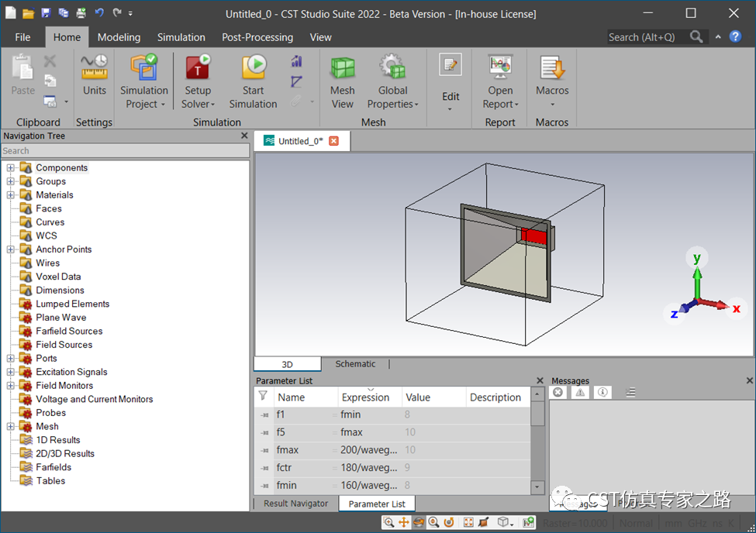Click the triangle-nodes icon in Simulation group
This screenshot has width=756, height=533.
296,81
